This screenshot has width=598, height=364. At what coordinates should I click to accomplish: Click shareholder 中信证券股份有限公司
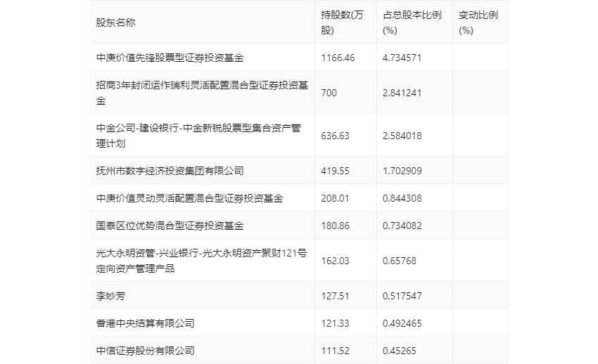tap(146, 351)
